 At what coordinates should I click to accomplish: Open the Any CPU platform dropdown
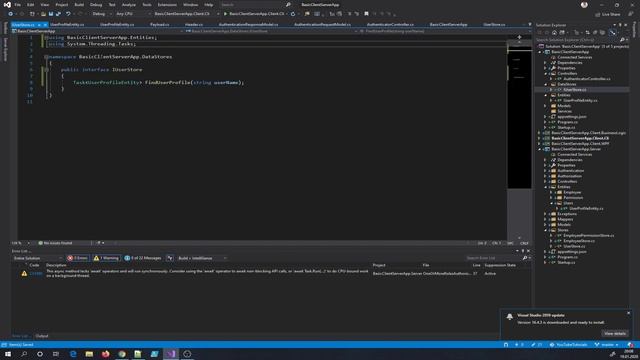coord(132,14)
